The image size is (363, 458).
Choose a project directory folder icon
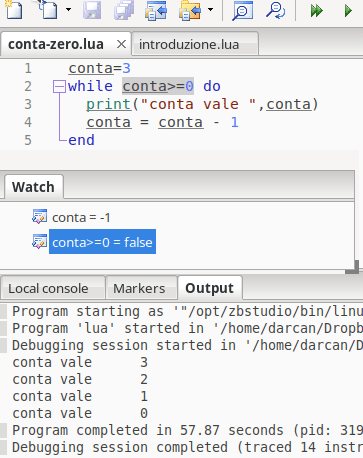click(190, 10)
